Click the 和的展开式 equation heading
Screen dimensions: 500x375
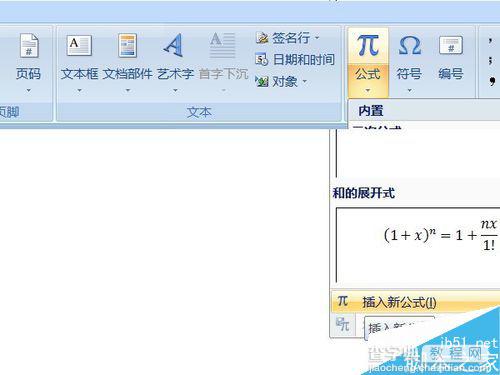coord(363,193)
